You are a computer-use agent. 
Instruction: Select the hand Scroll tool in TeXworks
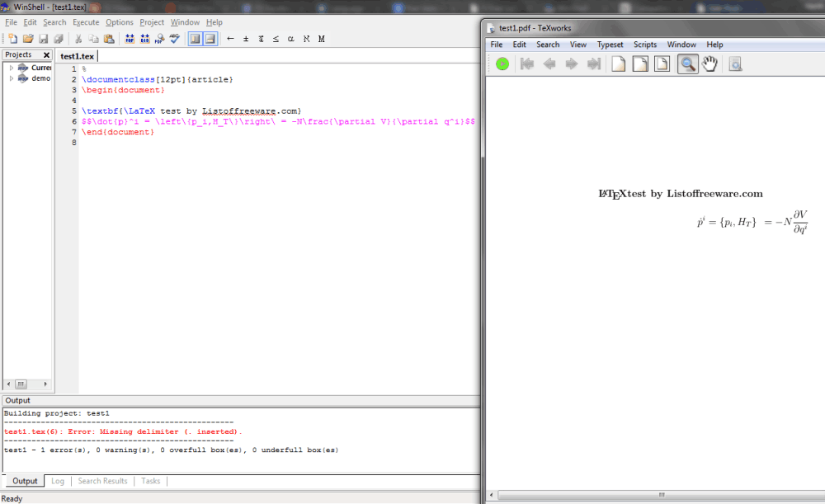[709, 64]
